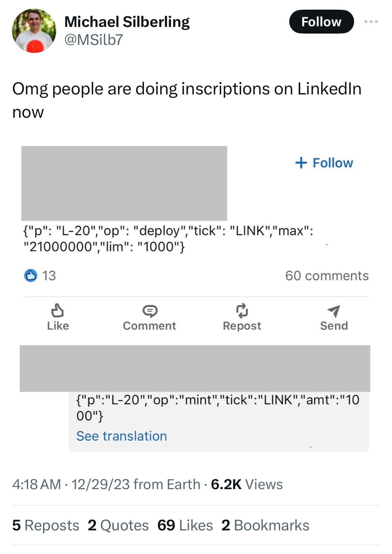
Task: View the 69 Likes list
Action: pos(185,525)
